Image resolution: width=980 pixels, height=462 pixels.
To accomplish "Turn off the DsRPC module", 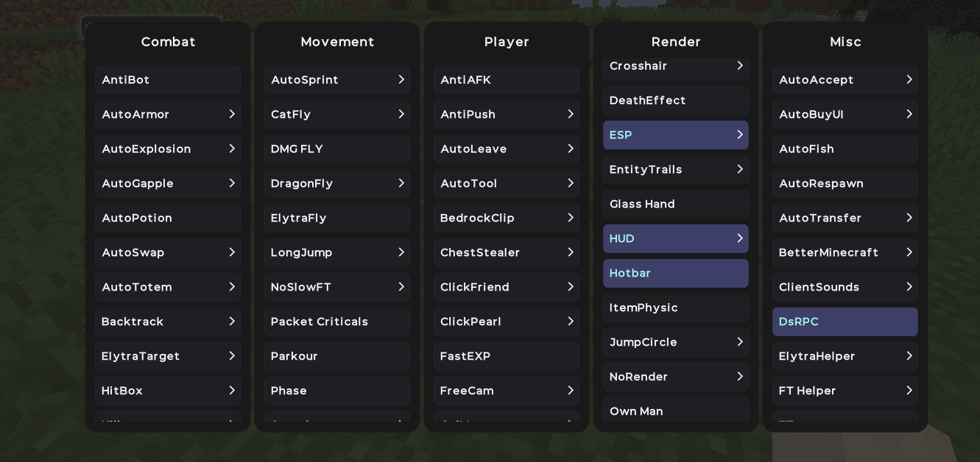I will point(845,321).
